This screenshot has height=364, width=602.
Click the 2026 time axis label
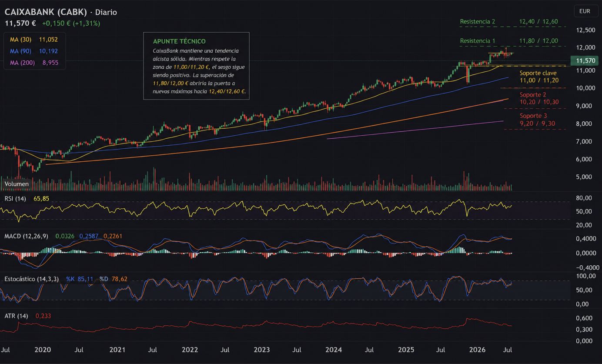click(478, 350)
